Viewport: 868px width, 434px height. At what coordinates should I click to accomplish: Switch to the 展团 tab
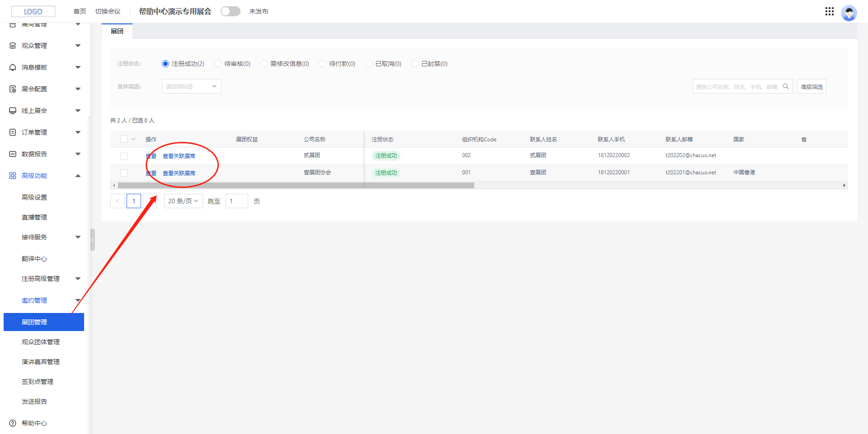coord(117,31)
